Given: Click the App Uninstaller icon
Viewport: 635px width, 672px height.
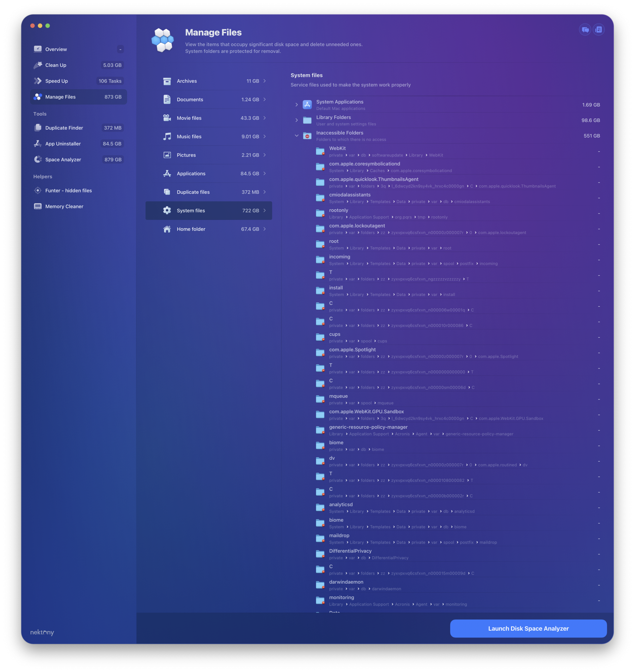Looking at the screenshot, I should 38,144.
